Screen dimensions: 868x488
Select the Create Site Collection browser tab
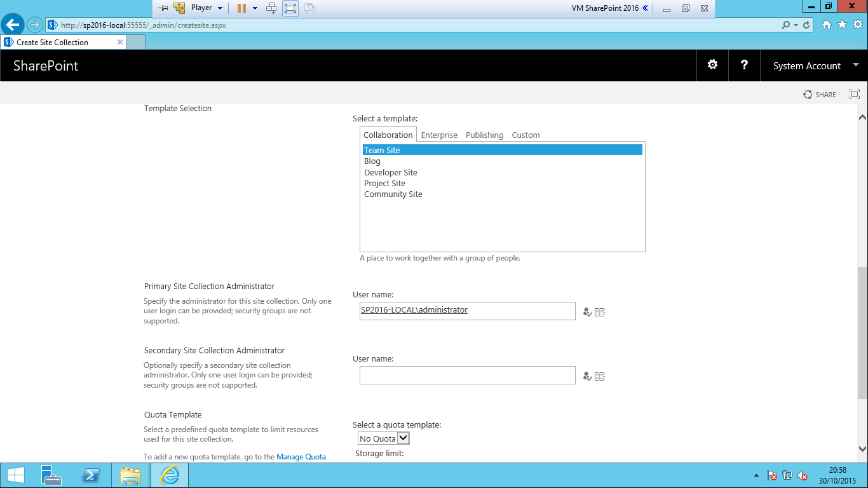point(63,42)
